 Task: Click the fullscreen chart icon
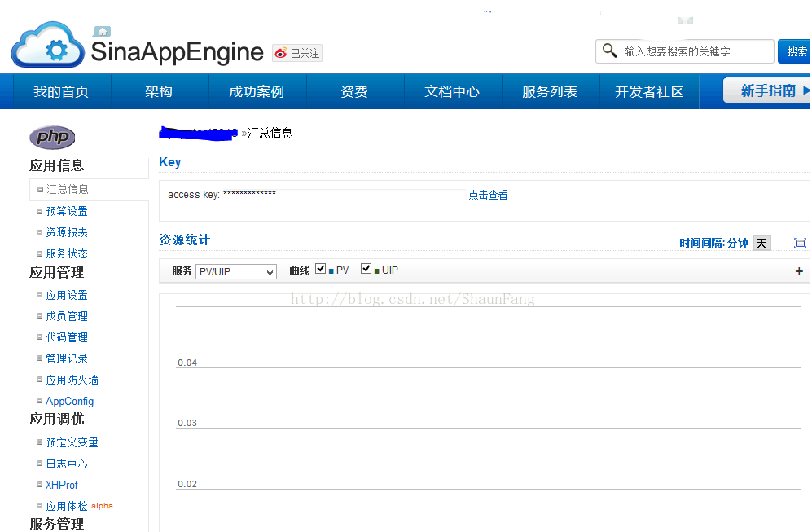click(800, 243)
